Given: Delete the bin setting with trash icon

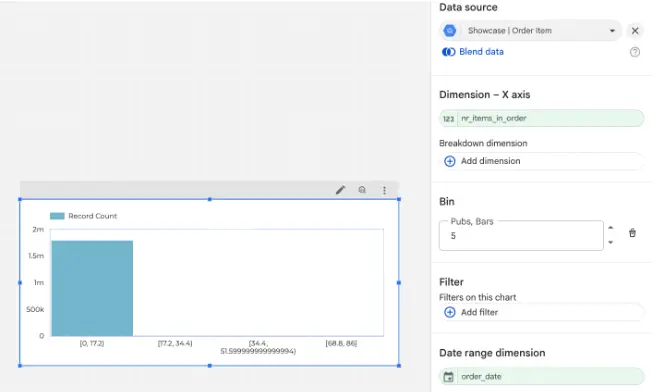Looking at the screenshot, I should 632,233.
